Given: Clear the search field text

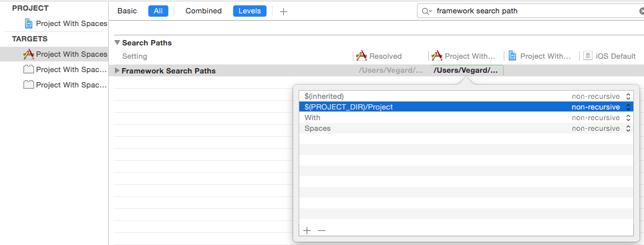Looking at the screenshot, I should 641,11.
